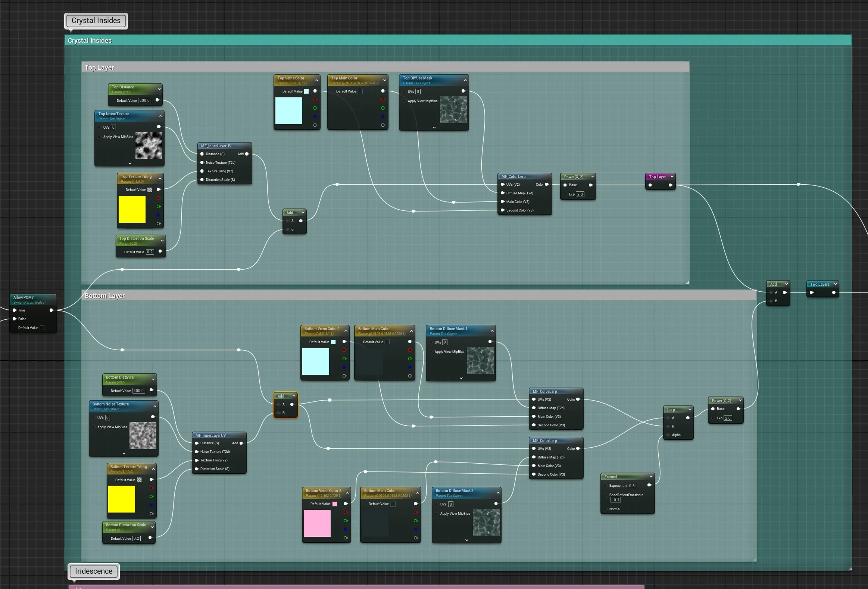Click the highlighted Add node's B input pin
The height and width of the screenshot is (589, 868).
[278, 413]
